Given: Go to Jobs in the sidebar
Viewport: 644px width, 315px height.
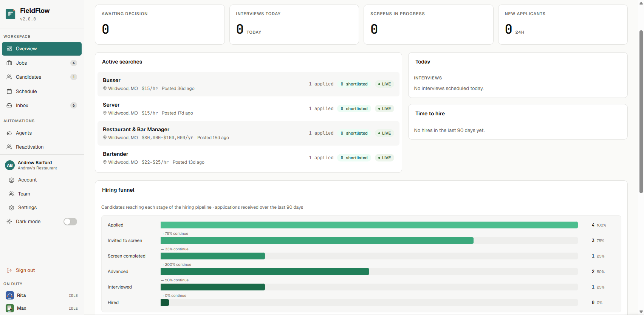Looking at the screenshot, I should click(x=42, y=63).
